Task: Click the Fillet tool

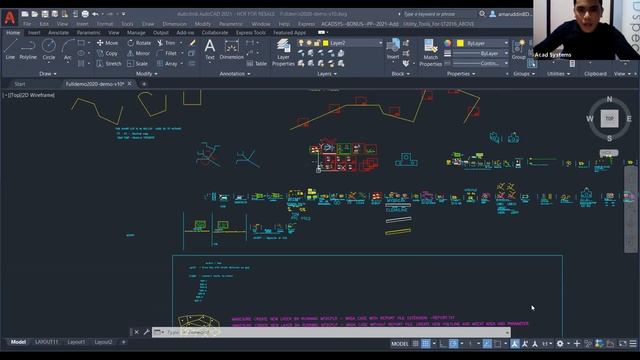Action: tap(167, 53)
